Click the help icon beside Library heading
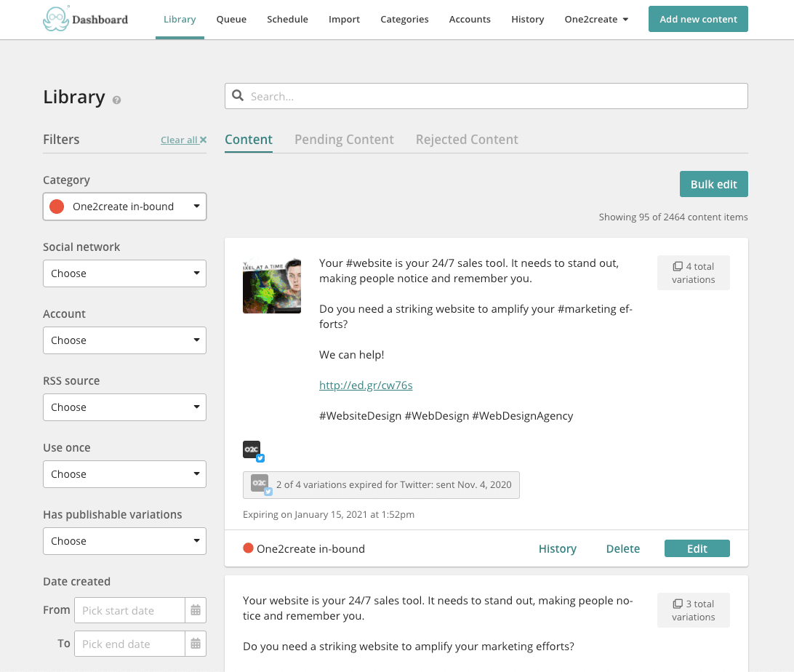 116,100
